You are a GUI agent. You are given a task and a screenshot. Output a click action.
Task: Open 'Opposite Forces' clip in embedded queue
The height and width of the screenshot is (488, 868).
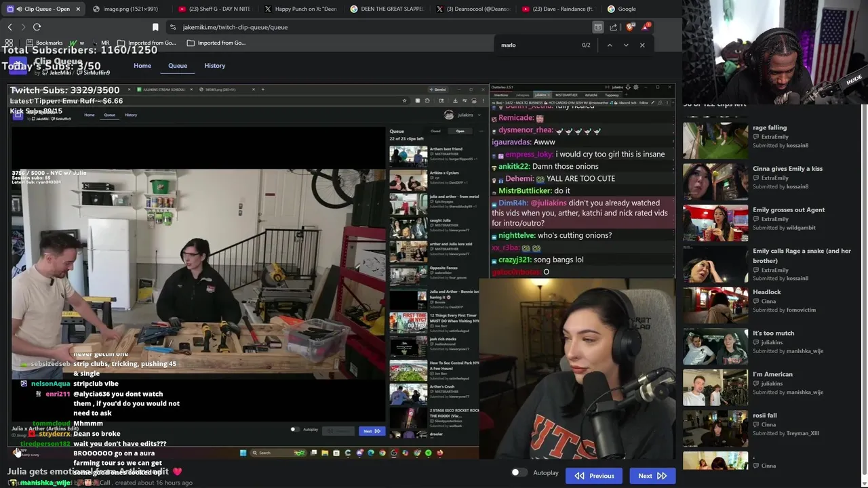[x=408, y=275]
